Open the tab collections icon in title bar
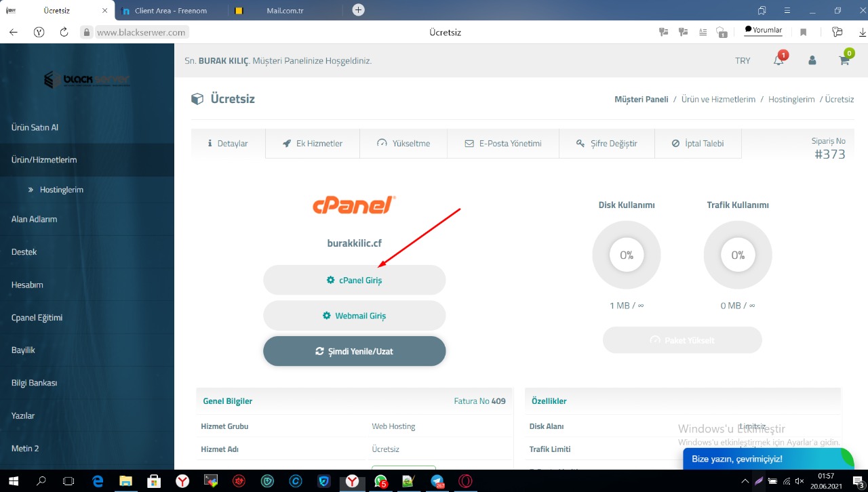Image resolution: width=868 pixels, height=492 pixels. 762,10
